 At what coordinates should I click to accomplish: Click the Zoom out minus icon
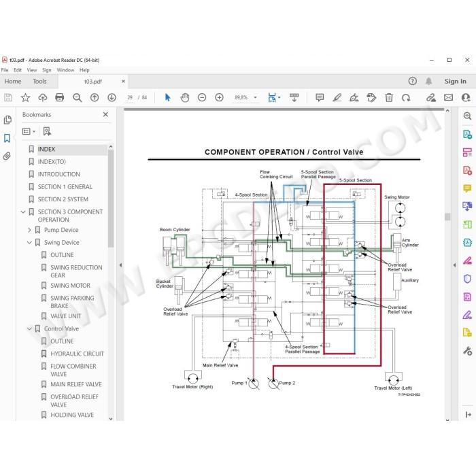coord(201,97)
